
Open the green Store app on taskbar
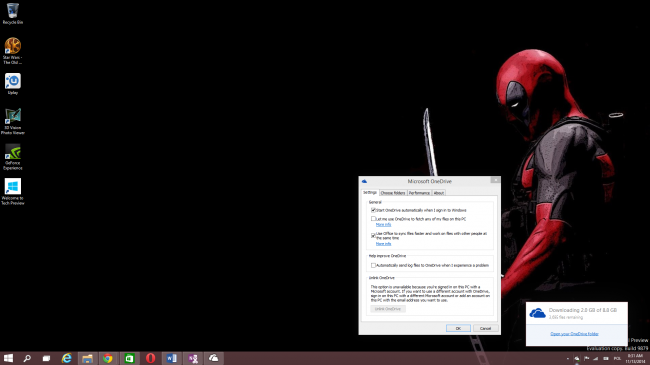coord(129,358)
